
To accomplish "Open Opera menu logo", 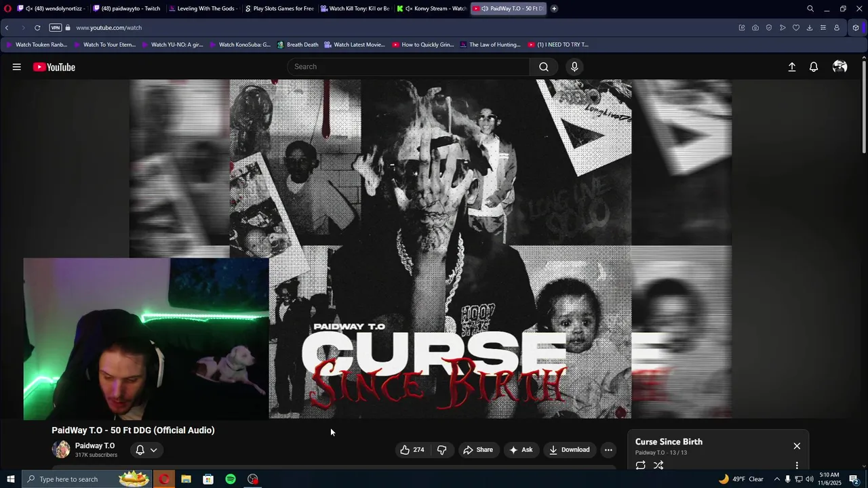I will pyautogui.click(x=7, y=9).
